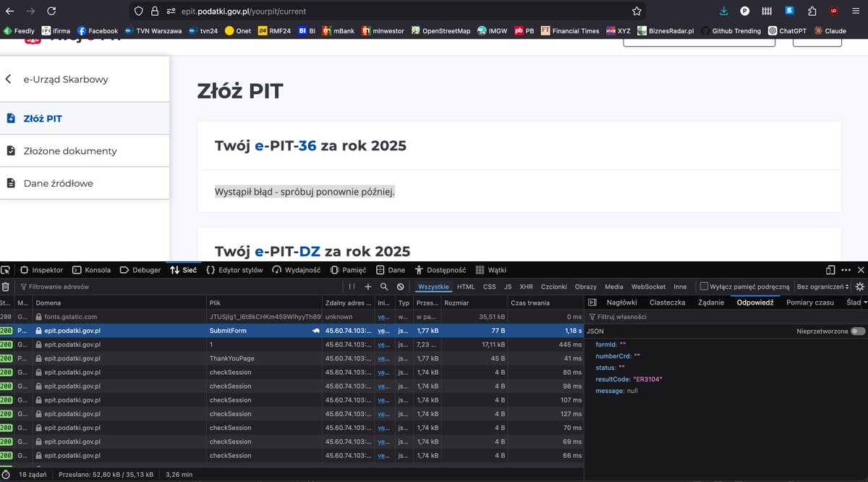Clear network log with the trash icon
The image size is (868, 482).
click(x=6, y=287)
